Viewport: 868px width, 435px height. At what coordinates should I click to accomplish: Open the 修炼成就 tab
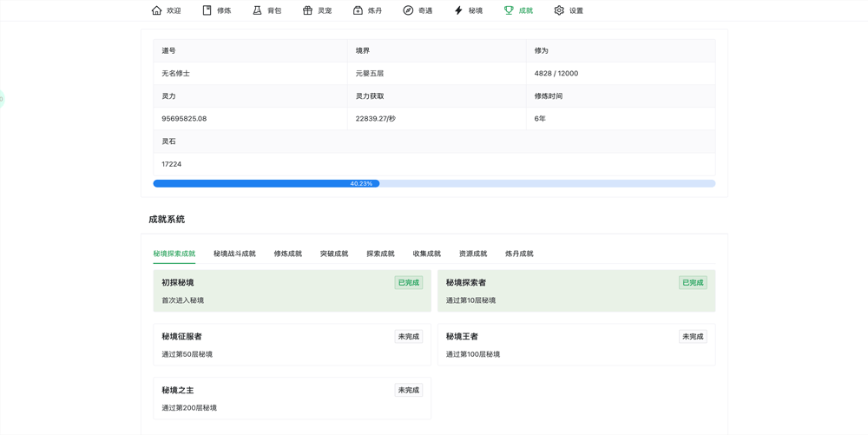tap(287, 254)
